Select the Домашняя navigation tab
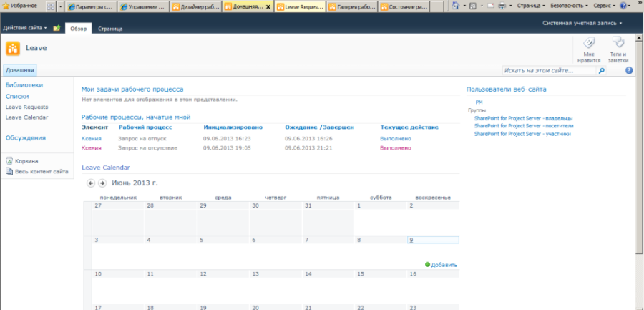 pos(20,70)
